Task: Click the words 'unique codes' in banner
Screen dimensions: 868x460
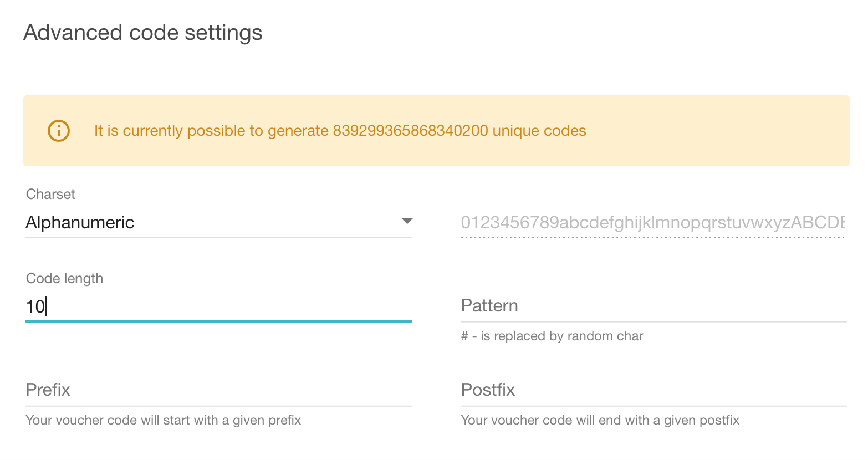Action: pos(539,131)
